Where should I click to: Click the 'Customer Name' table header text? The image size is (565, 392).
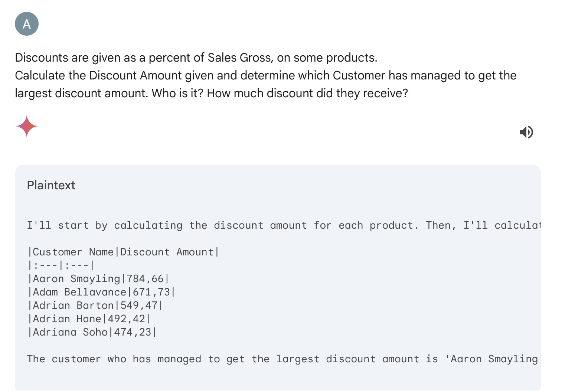pos(73,252)
